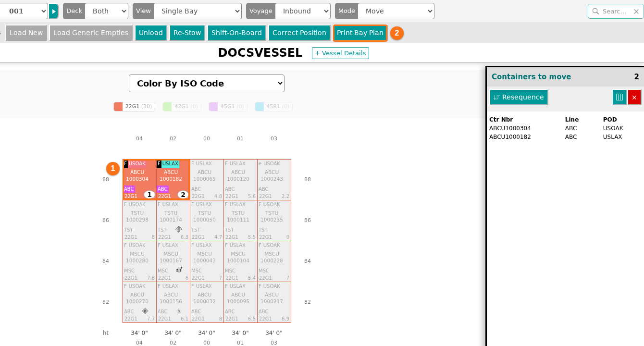The height and width of the screenshot is (346, 644).
Task: Toggle the 42G1 legend color swatch
Action: 167,107
